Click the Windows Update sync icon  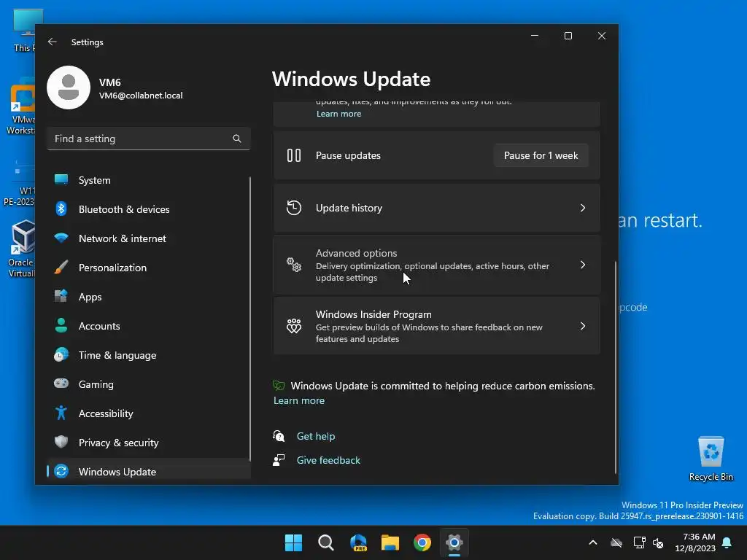61,471
